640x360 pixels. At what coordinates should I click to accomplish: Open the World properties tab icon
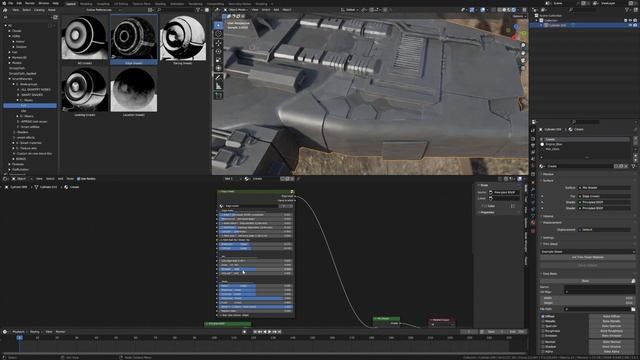pos(533,167)
